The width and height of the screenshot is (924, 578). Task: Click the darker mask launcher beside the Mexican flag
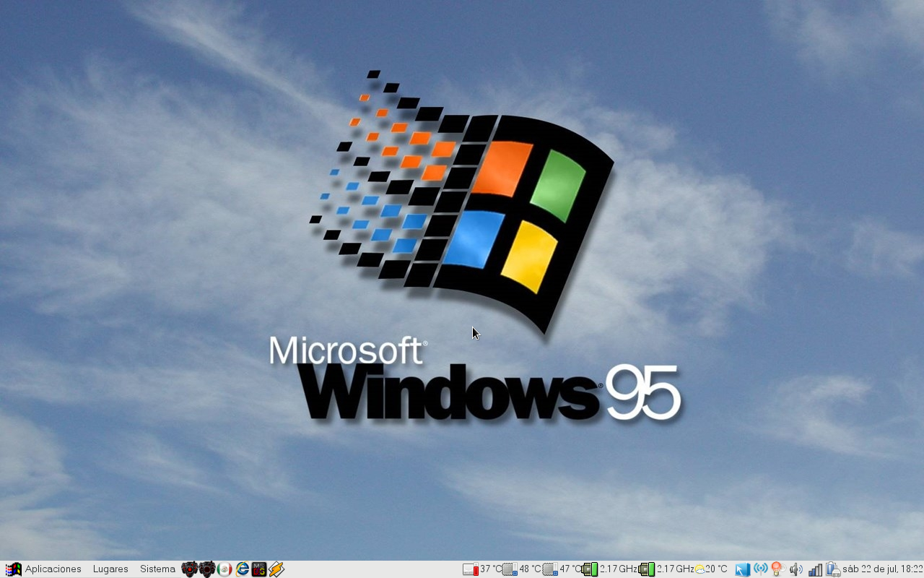(207, 569)
